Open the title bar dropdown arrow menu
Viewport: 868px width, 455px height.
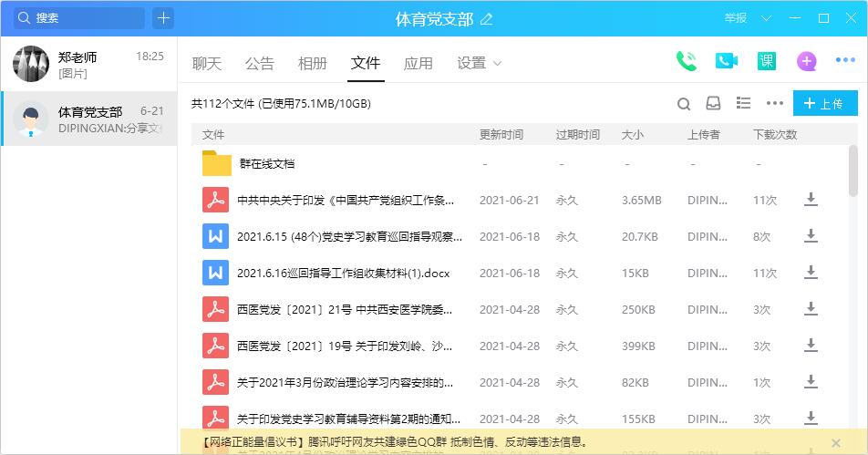tap(766, 18)
